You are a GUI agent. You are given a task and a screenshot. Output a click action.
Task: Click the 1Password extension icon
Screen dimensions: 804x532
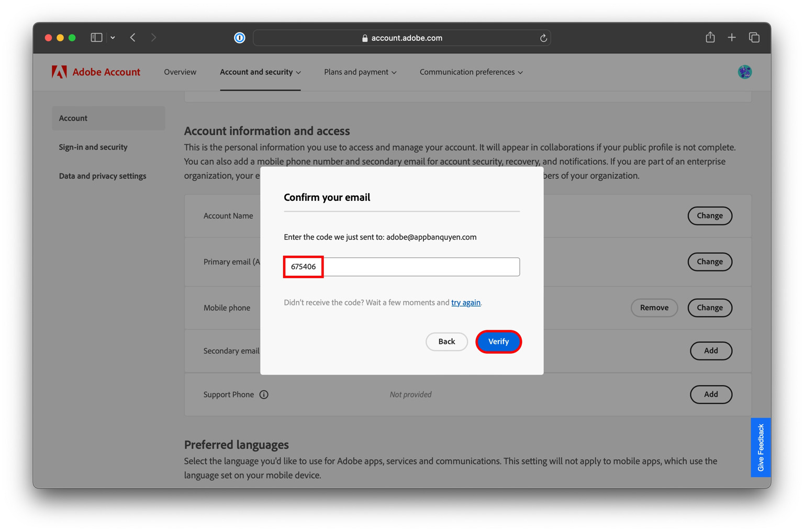[x=239, y=38]
